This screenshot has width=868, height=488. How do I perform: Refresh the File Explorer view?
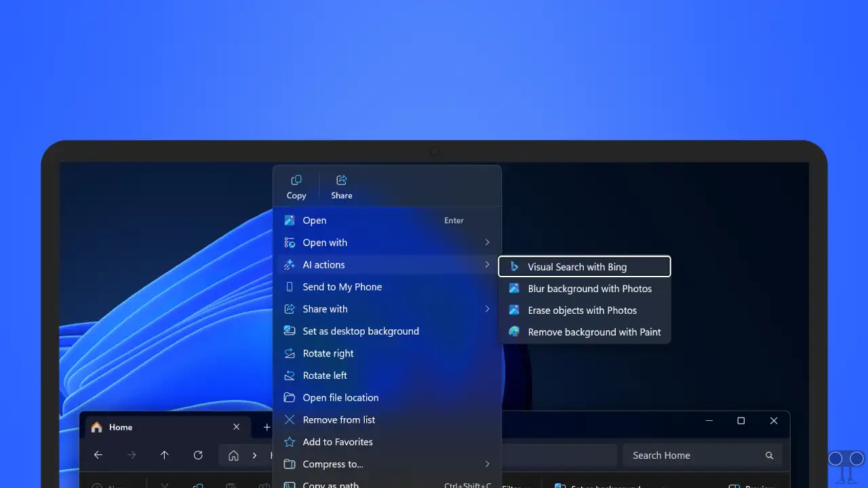point(198,455)
